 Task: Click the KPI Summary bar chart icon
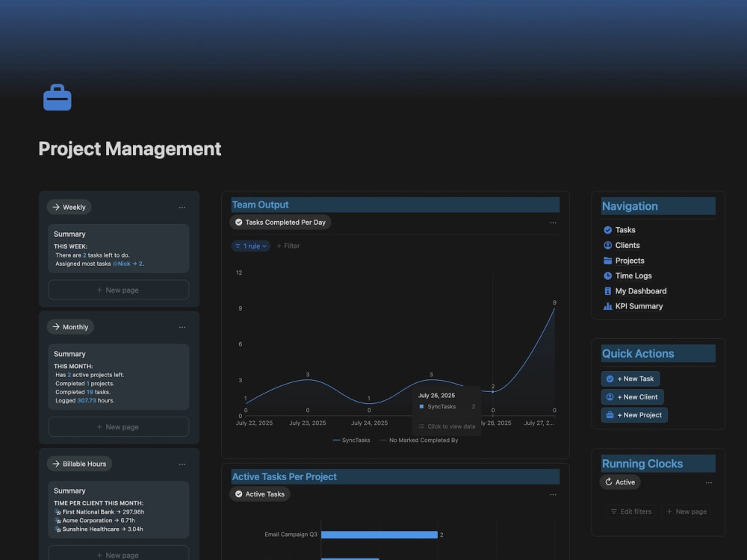click(607, 306)
